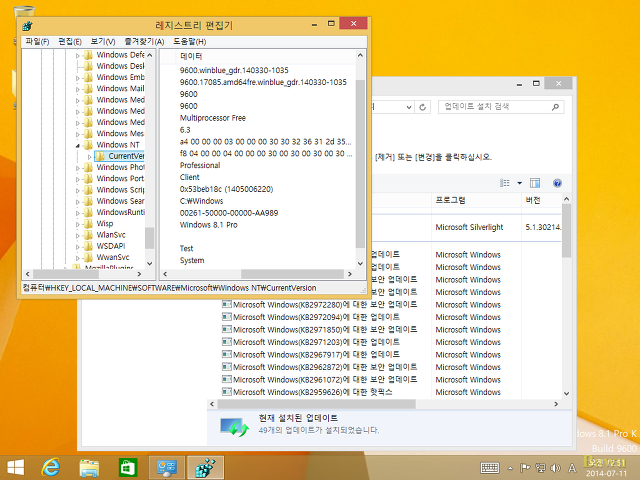Screen dimensions: 640x480
Task: Select the 'Professional' data value
Action: (200, 165)
